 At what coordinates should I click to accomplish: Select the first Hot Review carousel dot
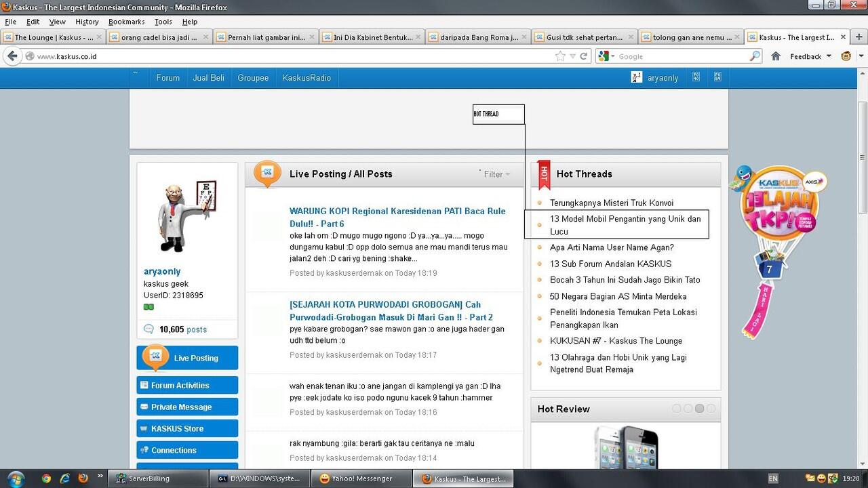tap(676, 409)
